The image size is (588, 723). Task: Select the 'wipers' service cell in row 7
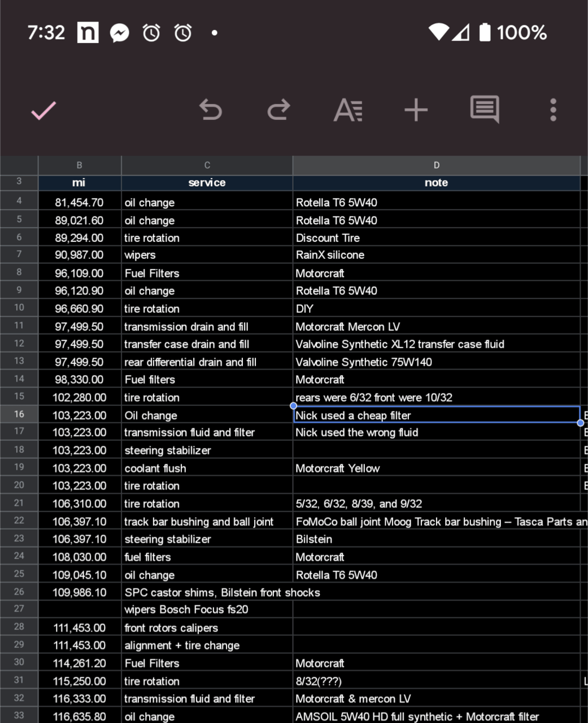(x=207, y=255)
